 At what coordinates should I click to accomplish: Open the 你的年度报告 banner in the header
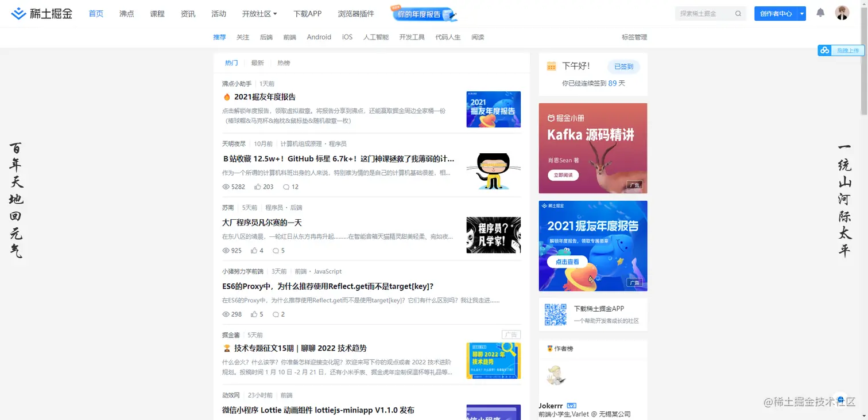tap(424, 13)
